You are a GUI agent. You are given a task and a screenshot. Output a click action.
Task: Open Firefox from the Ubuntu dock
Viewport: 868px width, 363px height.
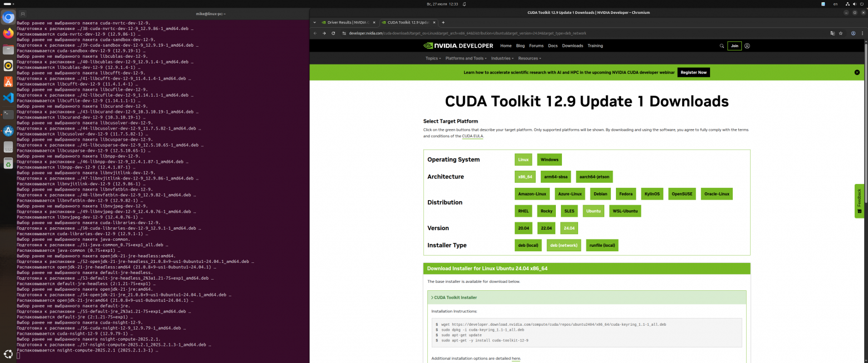click(8, 33)
